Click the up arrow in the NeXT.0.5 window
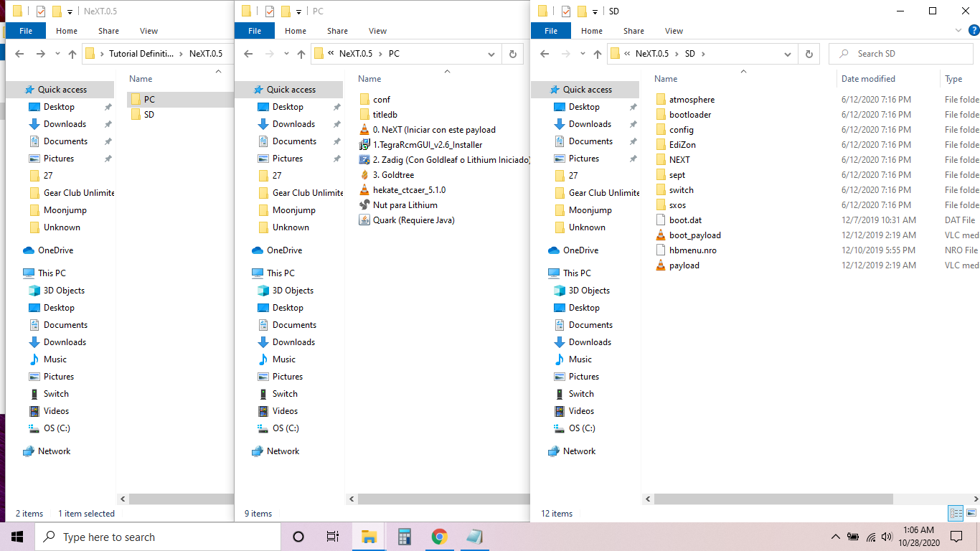980x551 pixels. point(72,54)
